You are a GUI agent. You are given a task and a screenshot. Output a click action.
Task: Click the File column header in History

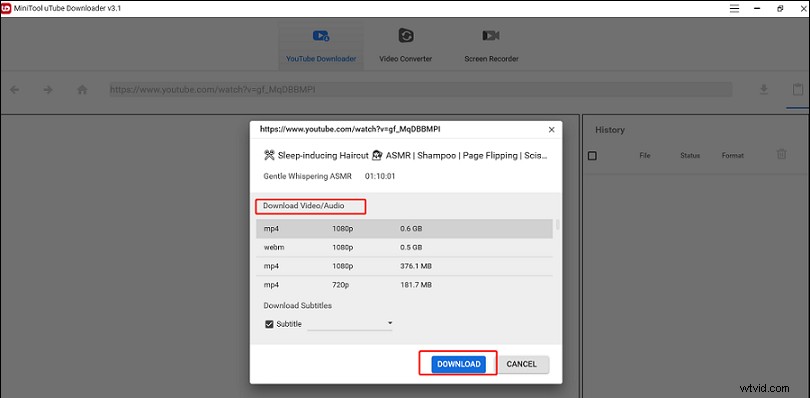pos(645,156)
